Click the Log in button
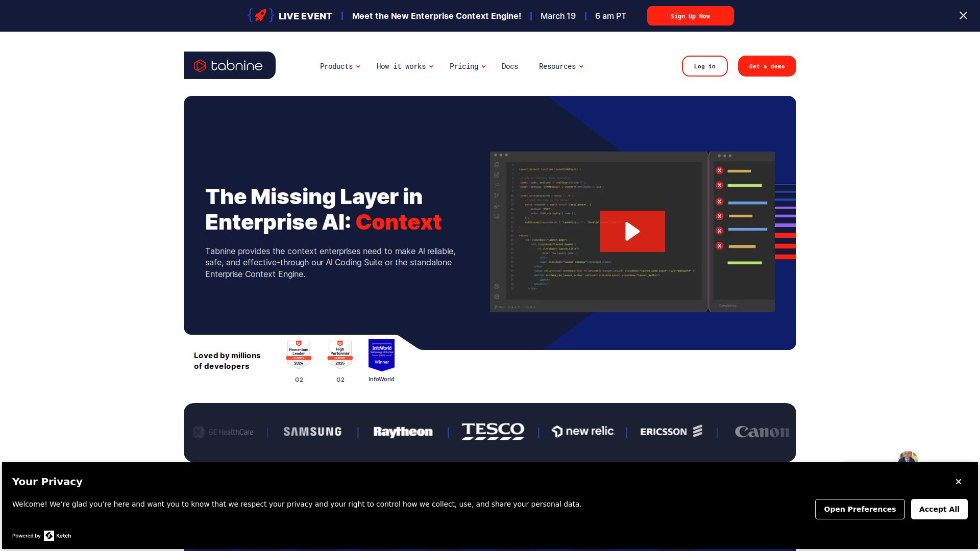The image size is (980, 551). 704,66
